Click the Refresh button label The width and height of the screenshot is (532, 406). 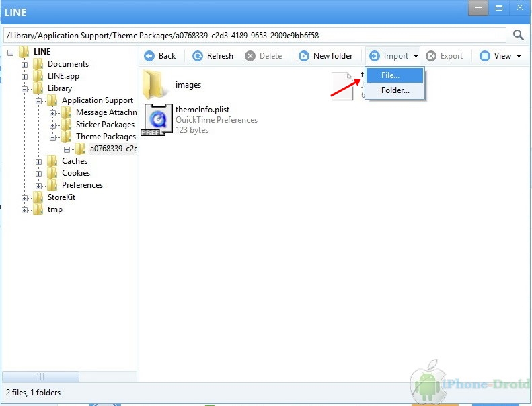(x=220, y=56)
